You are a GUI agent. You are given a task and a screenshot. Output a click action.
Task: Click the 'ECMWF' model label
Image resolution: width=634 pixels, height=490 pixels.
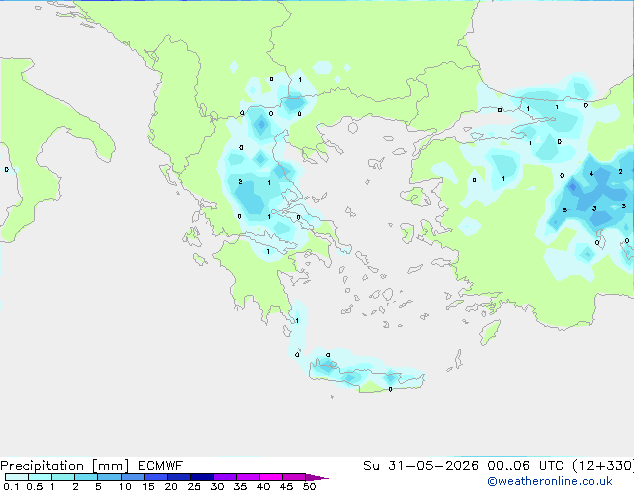pos(161,466)
